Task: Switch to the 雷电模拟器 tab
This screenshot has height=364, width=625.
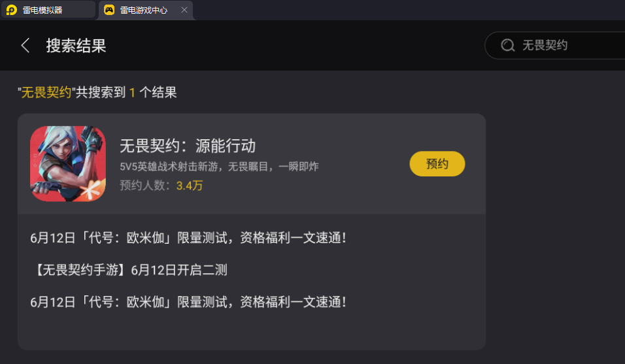Action: click(x=42, y=10)
